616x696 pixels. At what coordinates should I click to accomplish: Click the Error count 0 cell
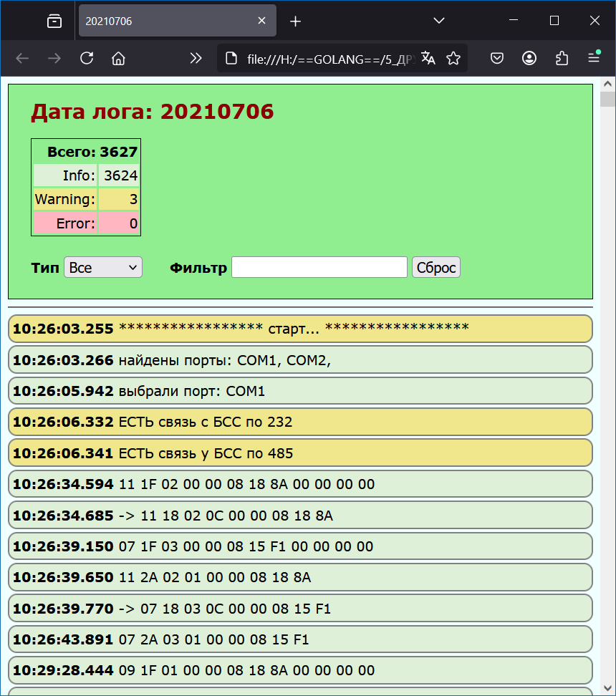coord(119,223)
